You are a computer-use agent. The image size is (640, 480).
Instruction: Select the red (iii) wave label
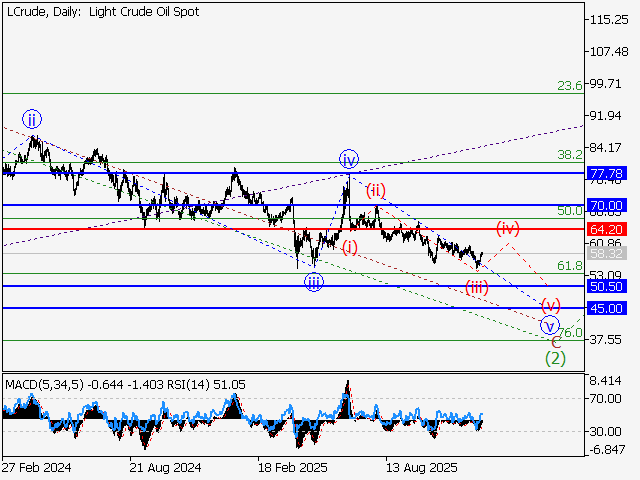pyautogui.click(x=476, y=287)
